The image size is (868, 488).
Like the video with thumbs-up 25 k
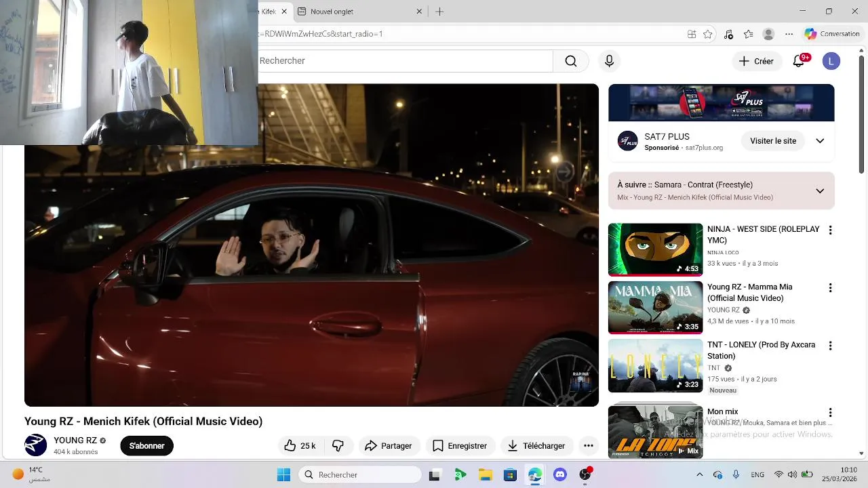pyautogui.click(x=300, y=445)
